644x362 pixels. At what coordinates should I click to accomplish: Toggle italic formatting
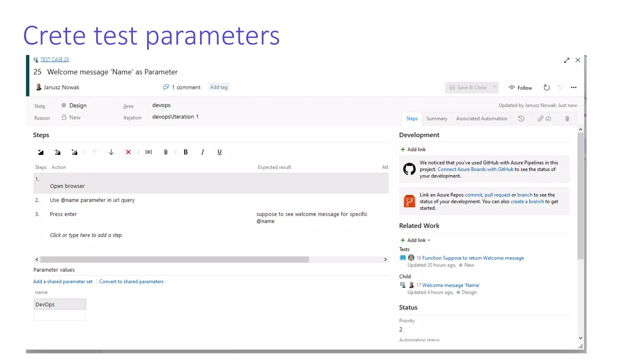tap(203, 152)
